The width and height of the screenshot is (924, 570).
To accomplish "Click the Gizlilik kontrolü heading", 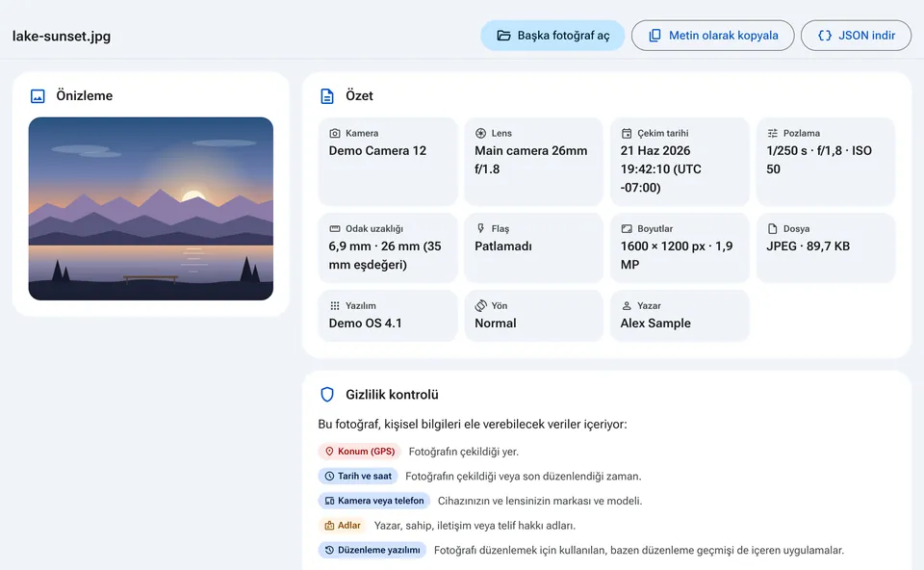I will (392, 395).
